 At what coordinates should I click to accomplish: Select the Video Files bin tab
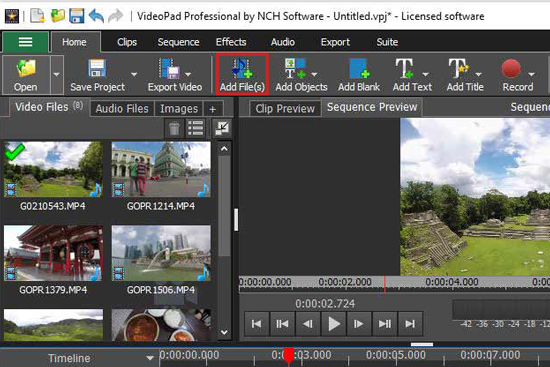click(x=48, y=107)
